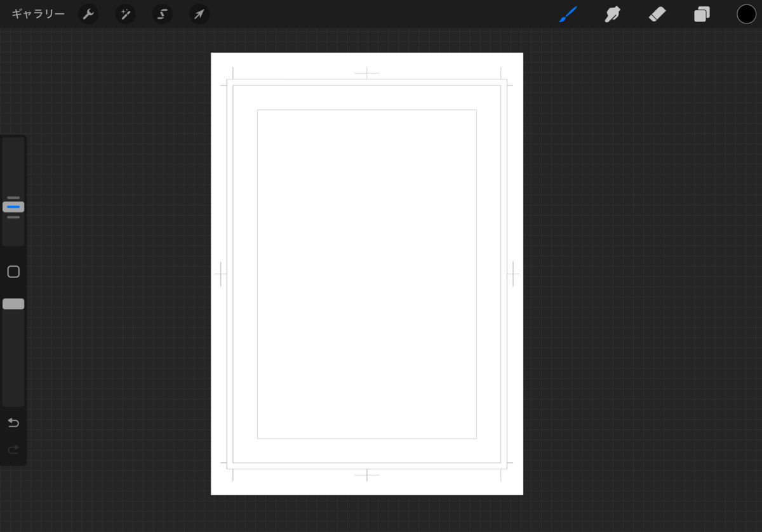Click the brush opacity slider handle

pyautogui.click(x=13, y=304)
